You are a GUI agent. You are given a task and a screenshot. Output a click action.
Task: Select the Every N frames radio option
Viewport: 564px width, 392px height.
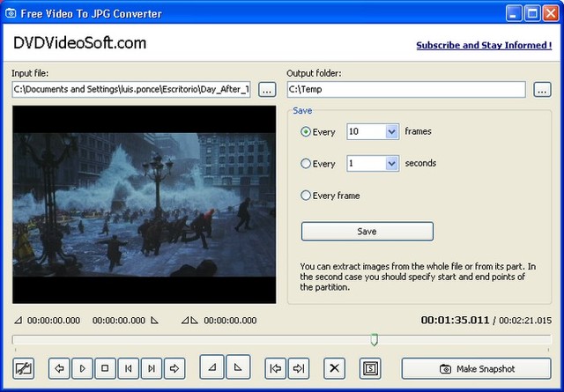pyautogui.click(x=306, y=131)
